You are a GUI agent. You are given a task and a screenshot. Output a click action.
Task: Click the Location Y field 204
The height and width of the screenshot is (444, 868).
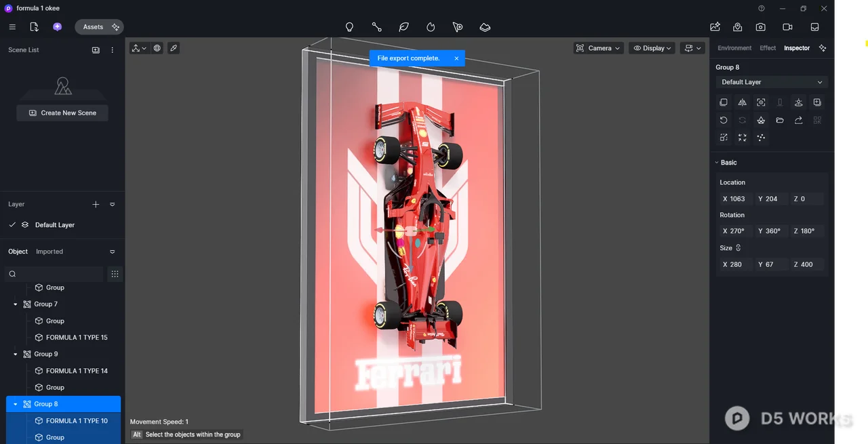(x=771, y=199)
